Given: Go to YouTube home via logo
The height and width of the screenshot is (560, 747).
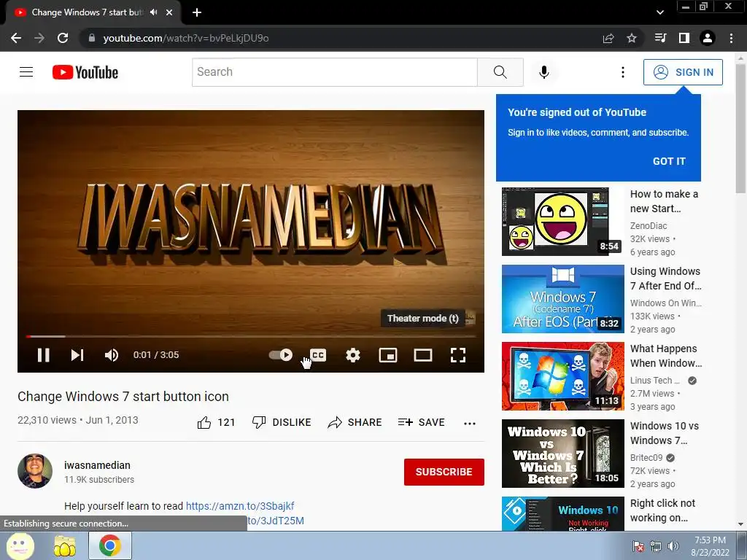Looking at the screenshot, I should (x=85, y=72).
